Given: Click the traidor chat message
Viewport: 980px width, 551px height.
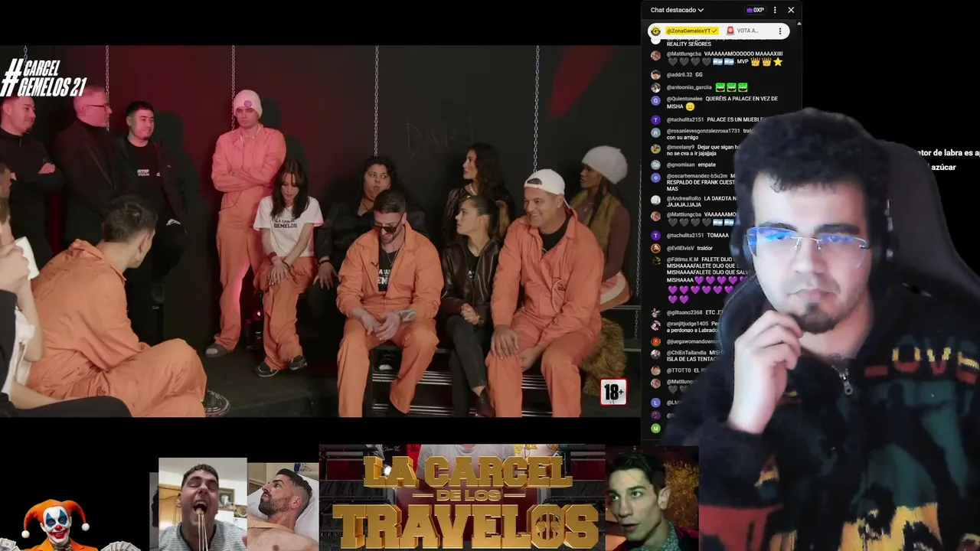Looking at the screenshot, I should (x=704, y=248).
